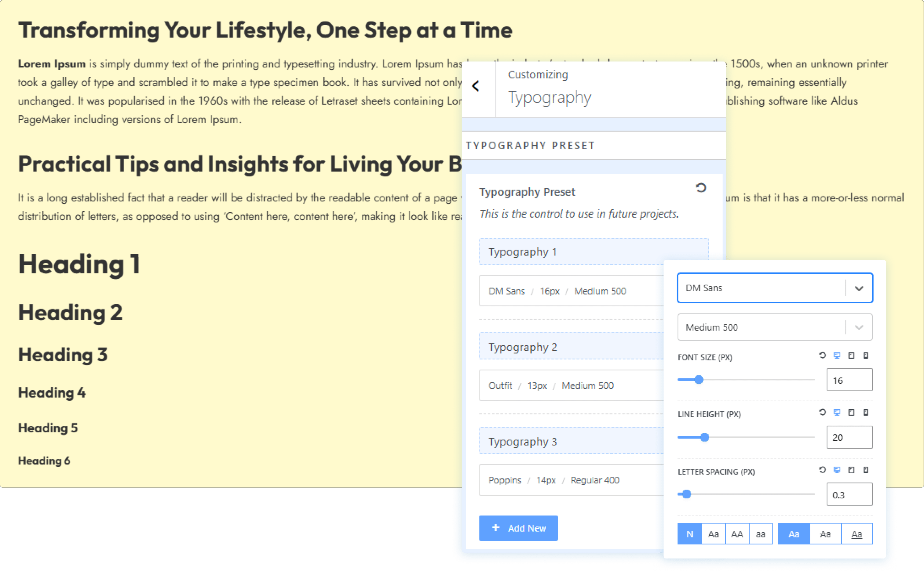924x571 pixels.
Task: Select mobile view for Line Height
Action: [865, 412]
